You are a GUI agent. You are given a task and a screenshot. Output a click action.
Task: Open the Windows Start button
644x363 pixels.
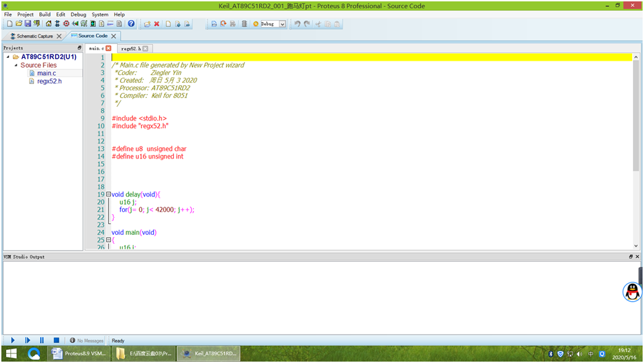11,353
